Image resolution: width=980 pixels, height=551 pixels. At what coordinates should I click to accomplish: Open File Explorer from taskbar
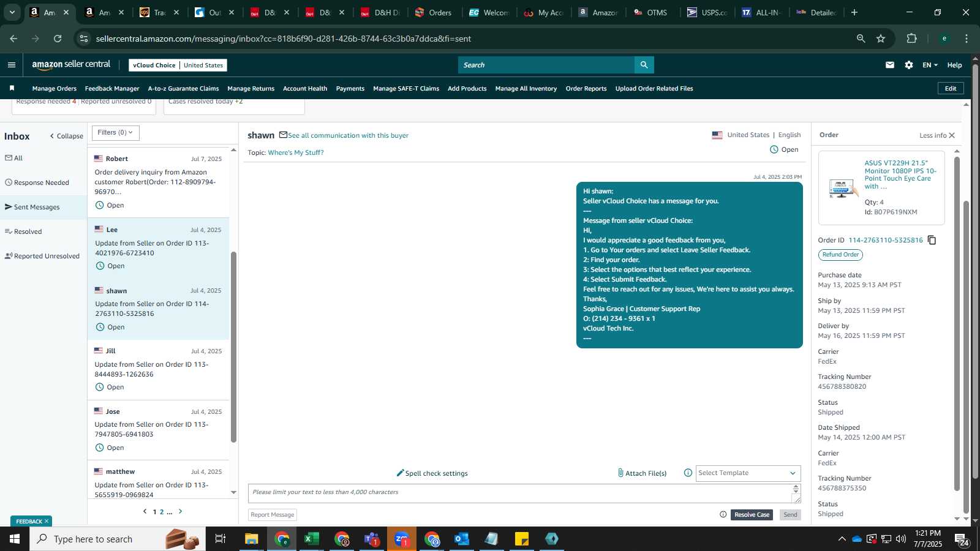tap(252, 539)
